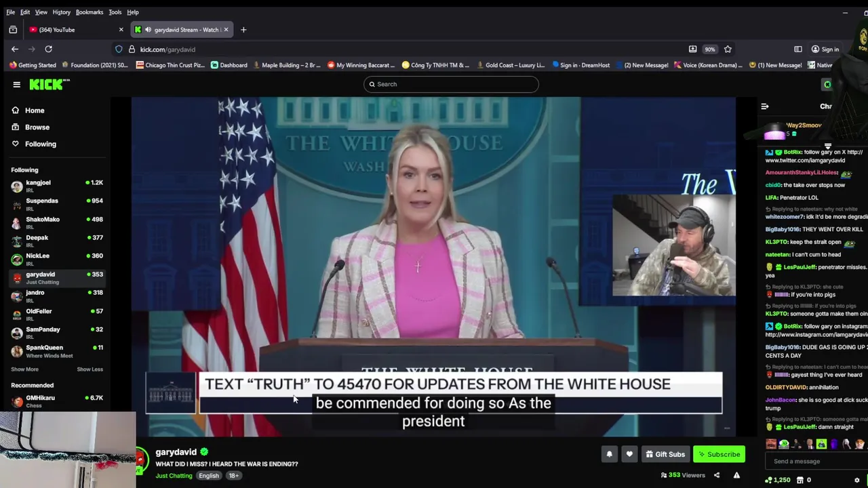Open Chicago Thin Crust Pizza bookmark
Screen dimensions: 868x488
pyautogui.click(x=170, y=65)
